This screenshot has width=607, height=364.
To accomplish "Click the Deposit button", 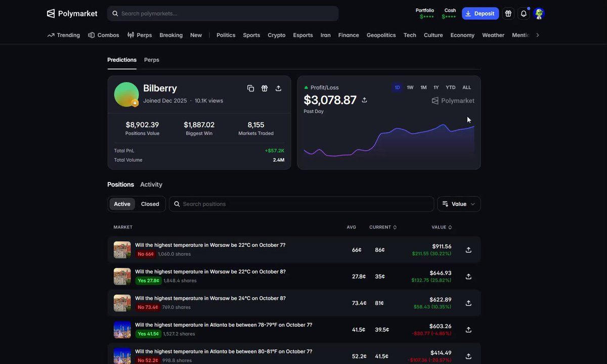I will tap(481, 14).
